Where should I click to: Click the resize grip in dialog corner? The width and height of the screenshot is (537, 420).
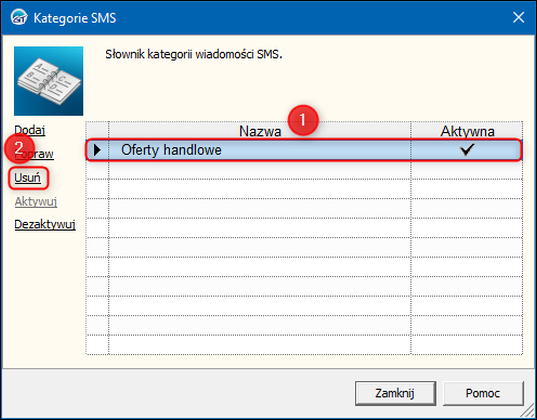pyautogui.click(x=529, y=412)
